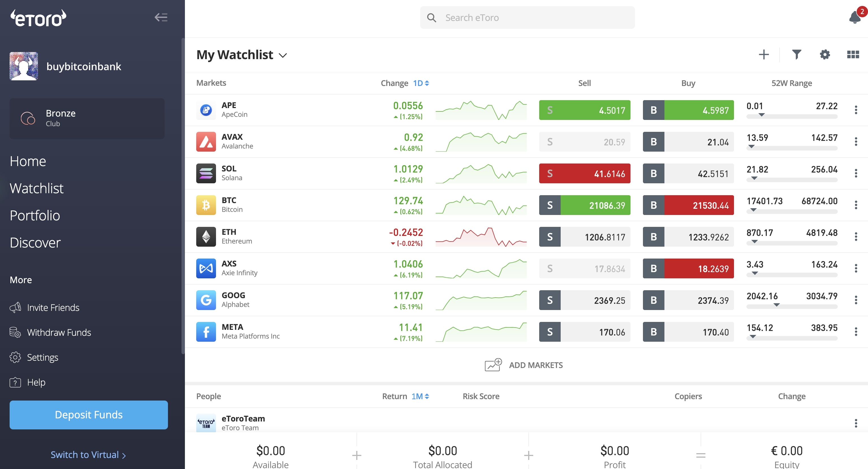Open the ETH row options menu

856,237
